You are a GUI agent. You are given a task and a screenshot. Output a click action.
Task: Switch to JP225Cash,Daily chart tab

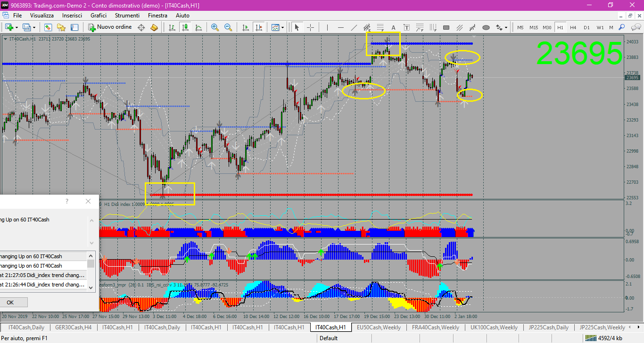pos(549,327)
